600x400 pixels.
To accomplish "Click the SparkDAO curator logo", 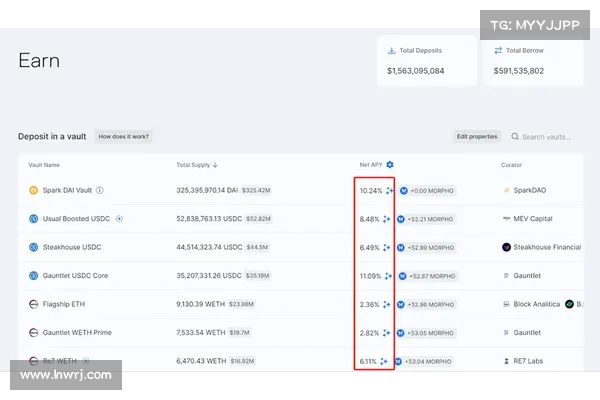I will click(506, 190).
